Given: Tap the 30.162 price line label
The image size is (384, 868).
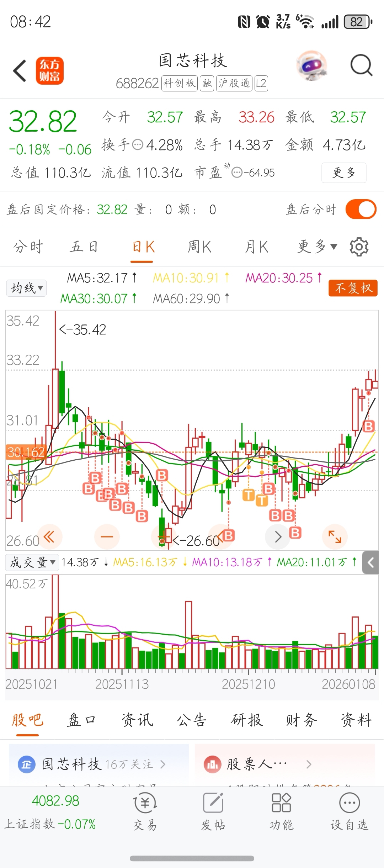Looking at the screenshot, I should 26,452.
